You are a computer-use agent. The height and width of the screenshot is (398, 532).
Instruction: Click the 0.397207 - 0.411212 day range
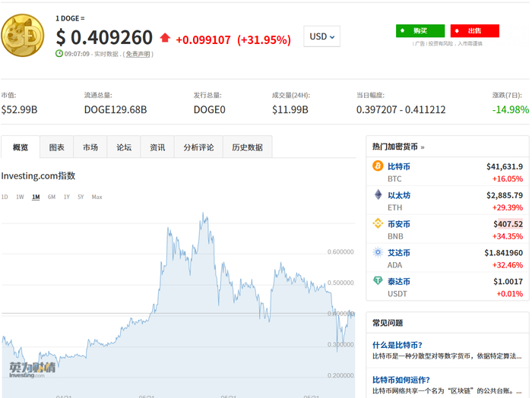tap(401, 109)
